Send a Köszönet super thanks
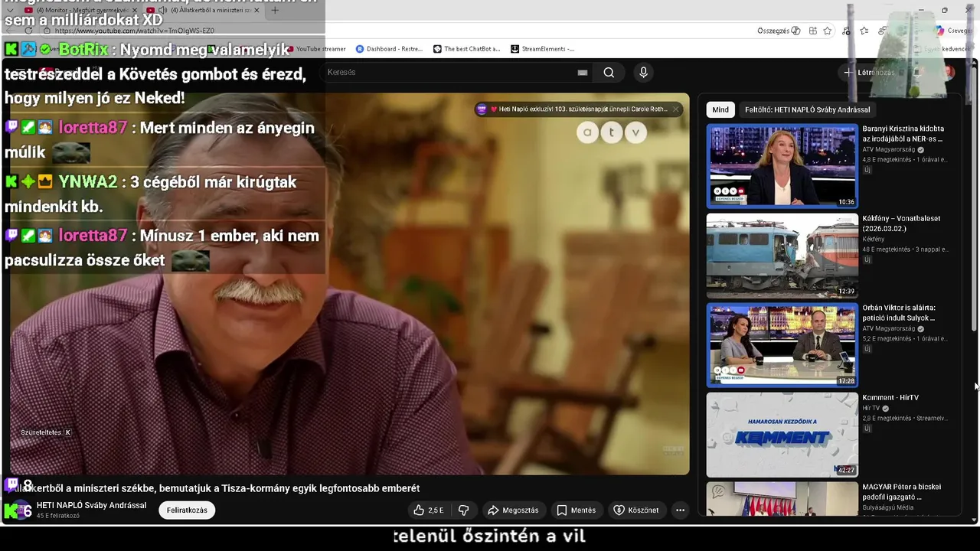Viewport: 980px width, 551px height. tap(636, 510)
